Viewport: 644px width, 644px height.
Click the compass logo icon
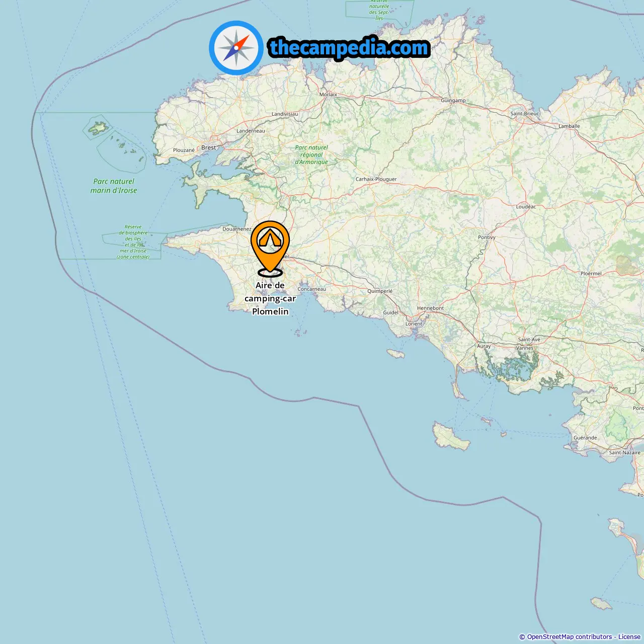(236, 48)
